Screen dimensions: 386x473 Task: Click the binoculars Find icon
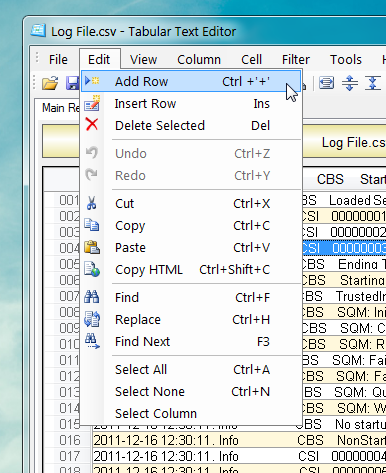[92, 297]
